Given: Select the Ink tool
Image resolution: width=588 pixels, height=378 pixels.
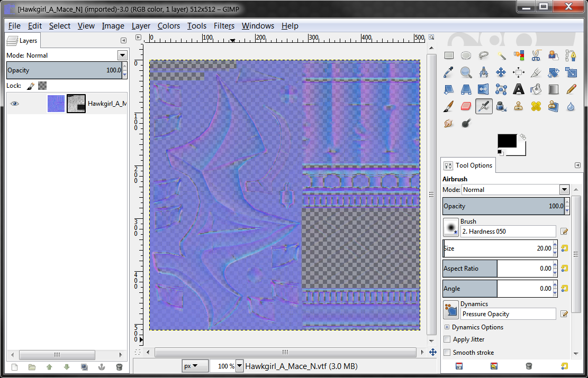Looking at the screenshot, I should (501, 106).
